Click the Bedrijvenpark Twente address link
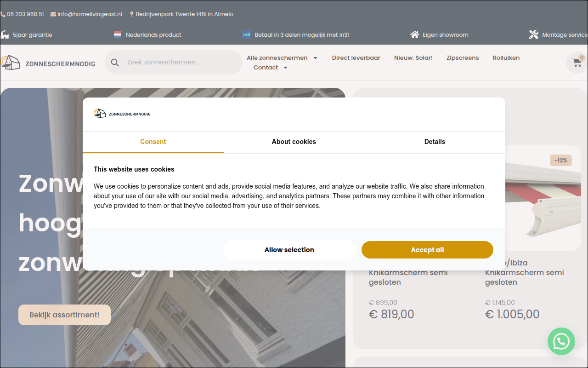This screenshot has width=588, height=368. [185, 14]
